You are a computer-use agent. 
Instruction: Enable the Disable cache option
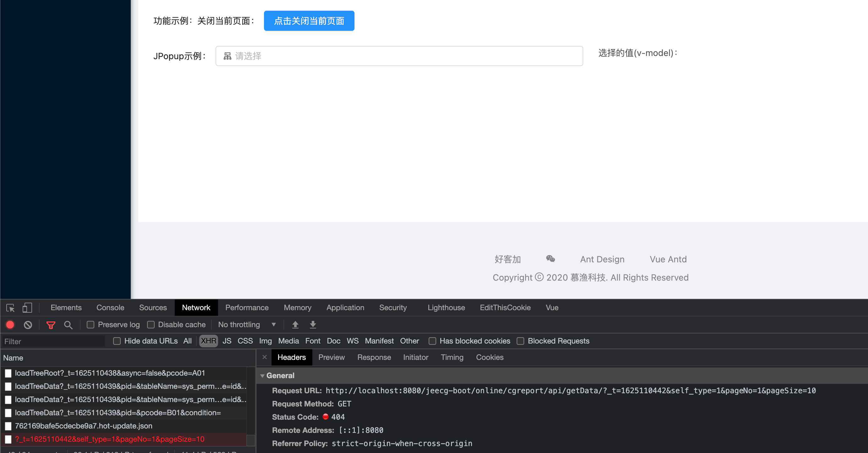click(151, 324)
